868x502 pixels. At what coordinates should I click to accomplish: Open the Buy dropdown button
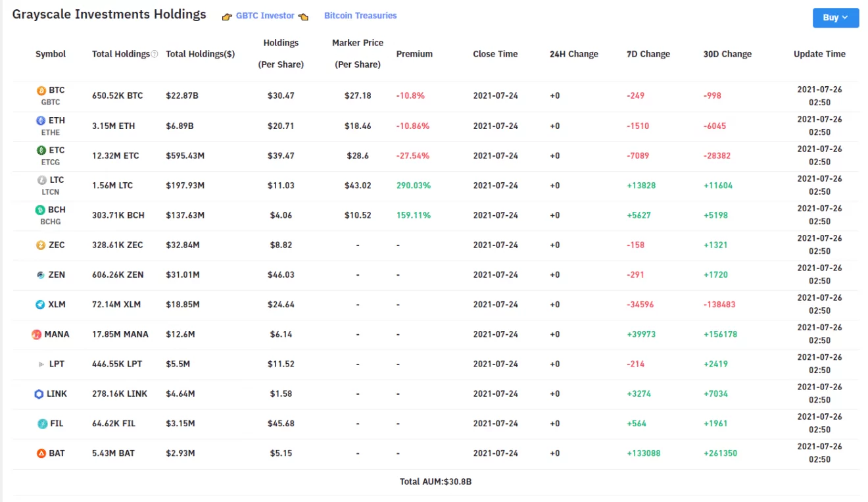pos(835,18)
